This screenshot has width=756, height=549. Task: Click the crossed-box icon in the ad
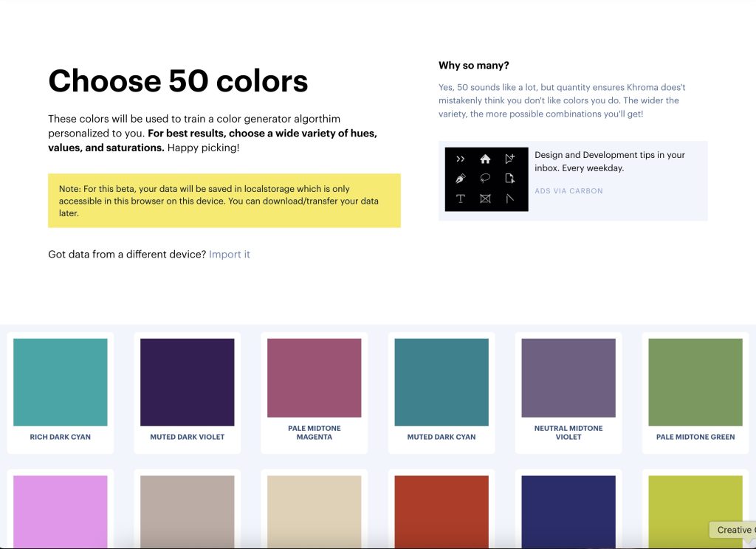(485, 198)
